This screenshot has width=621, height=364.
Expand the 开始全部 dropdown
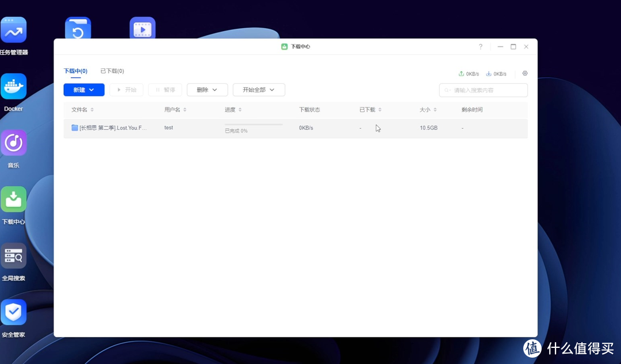tap(258, 90)
